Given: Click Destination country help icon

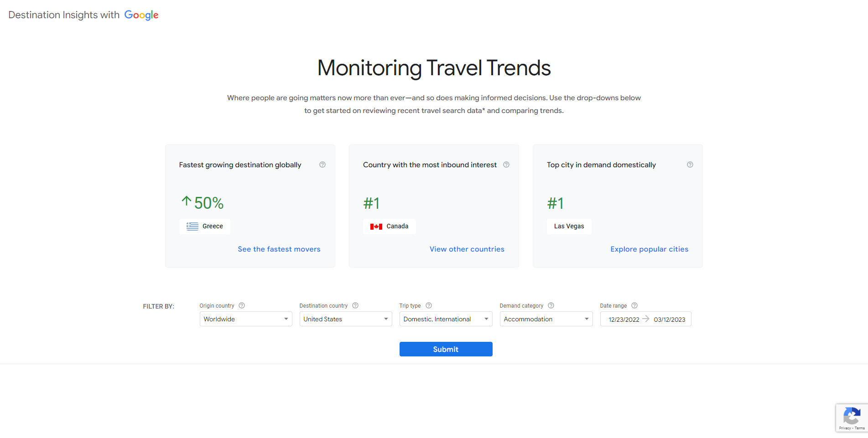Looking at the screenshot, I should click(355, 305).
